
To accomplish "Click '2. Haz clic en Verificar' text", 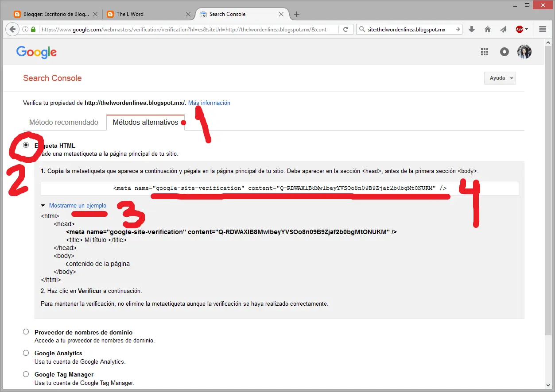I will tap(91, 291).
